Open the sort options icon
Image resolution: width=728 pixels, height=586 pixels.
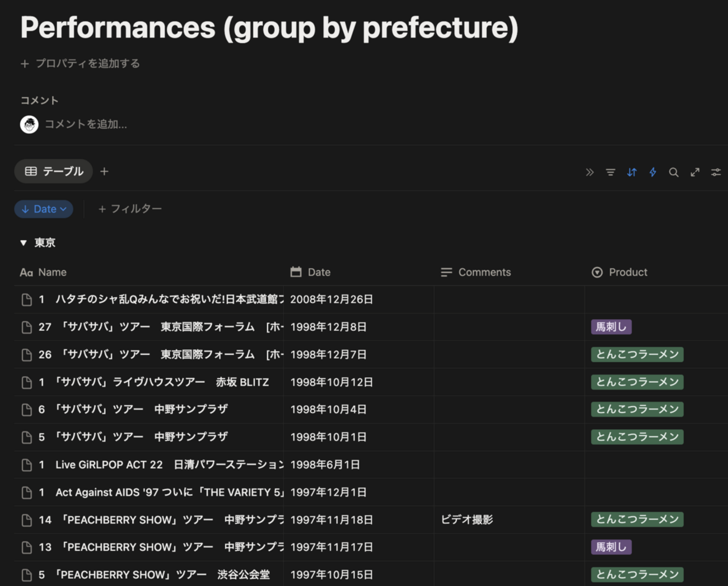point(632,172)
